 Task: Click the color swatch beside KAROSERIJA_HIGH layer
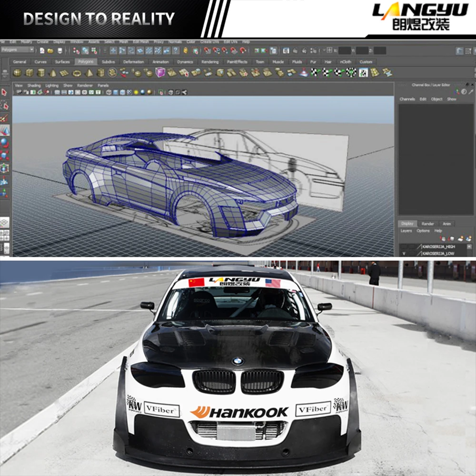tap(420, 247)
